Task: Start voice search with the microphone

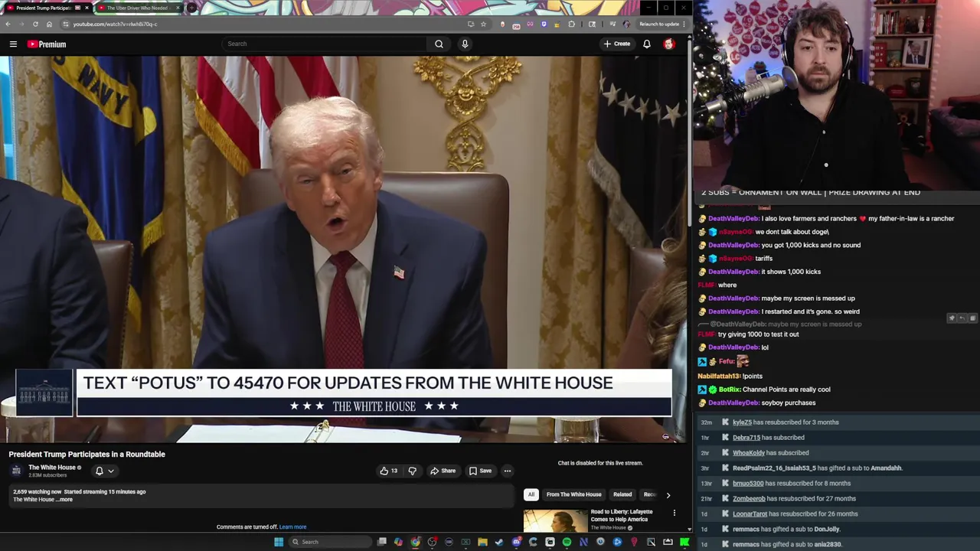Action: pos(465,44)
